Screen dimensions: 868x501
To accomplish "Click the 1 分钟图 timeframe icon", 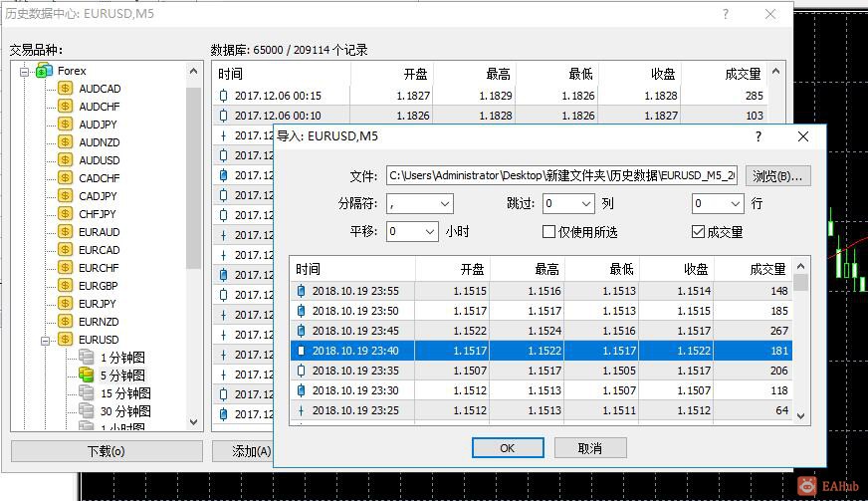I will (x=86, y=357).
